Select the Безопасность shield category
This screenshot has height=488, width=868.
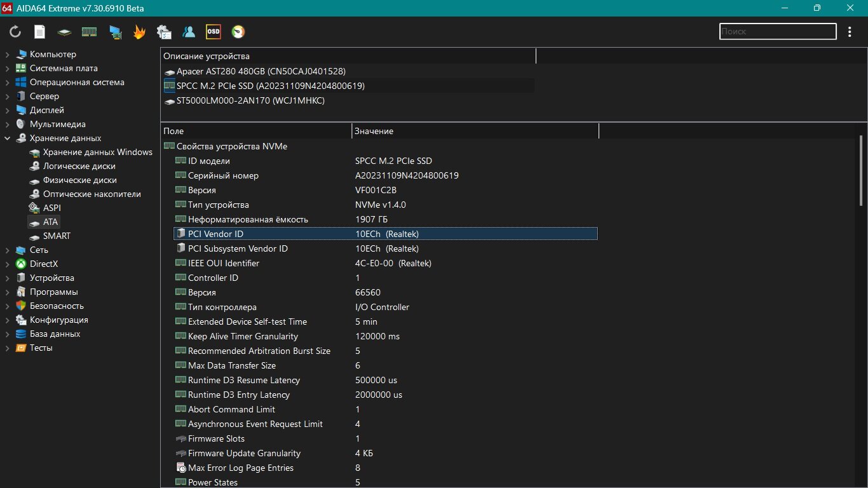(x=50, y=306)
